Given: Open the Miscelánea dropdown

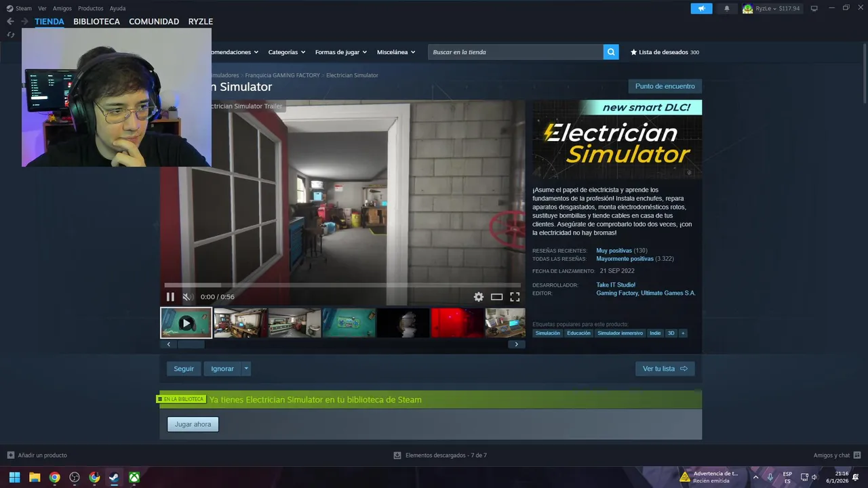Looking at the screenshot, I should tap(396, 52).
